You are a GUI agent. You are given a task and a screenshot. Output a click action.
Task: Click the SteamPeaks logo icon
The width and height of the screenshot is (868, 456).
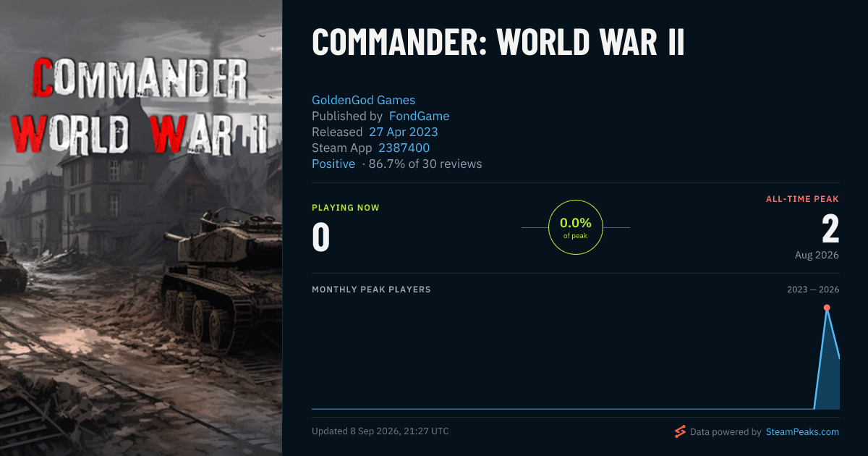pyautogui.click(x=680, y=432)
